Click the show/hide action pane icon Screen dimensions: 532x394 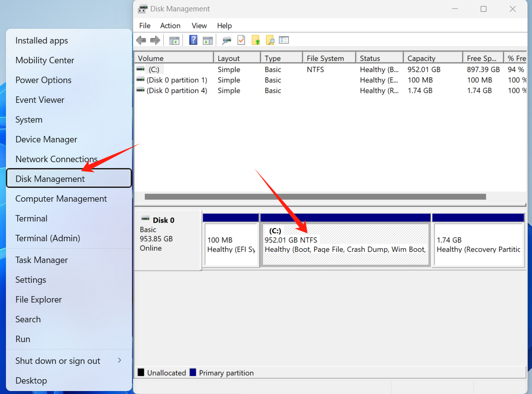tap(208, 40)
